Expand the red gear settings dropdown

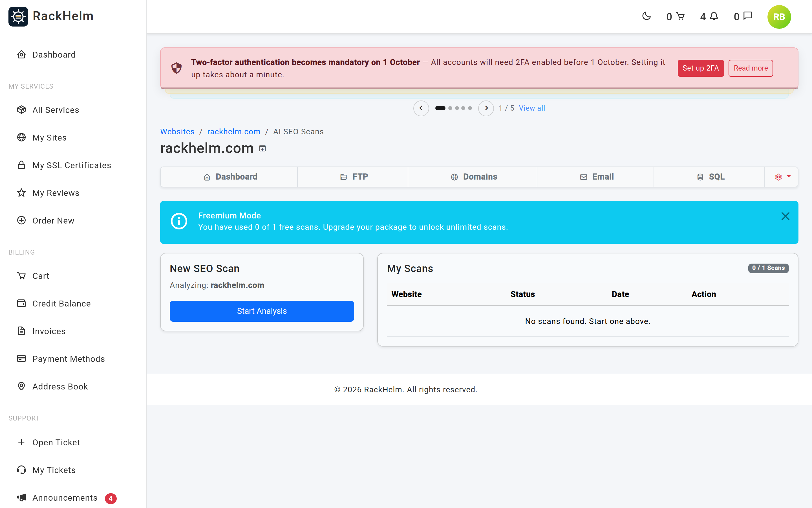(x=782, y=177)
